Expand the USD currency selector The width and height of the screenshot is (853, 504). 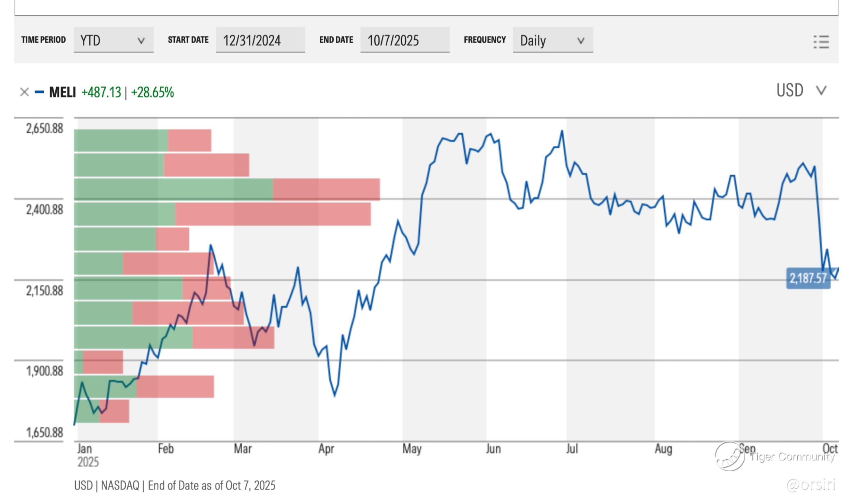pos(790,91)
